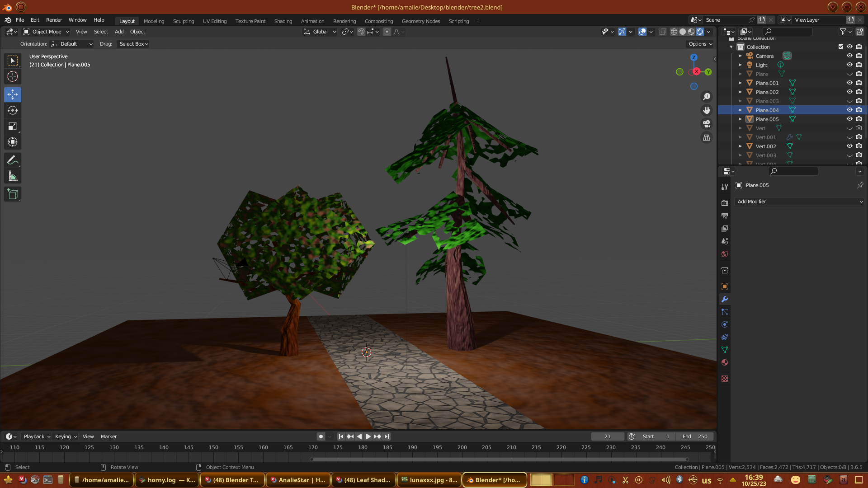Select the 3D Cursor tool
The height and width of the screenshot is (488, 868).
(13, 76)
